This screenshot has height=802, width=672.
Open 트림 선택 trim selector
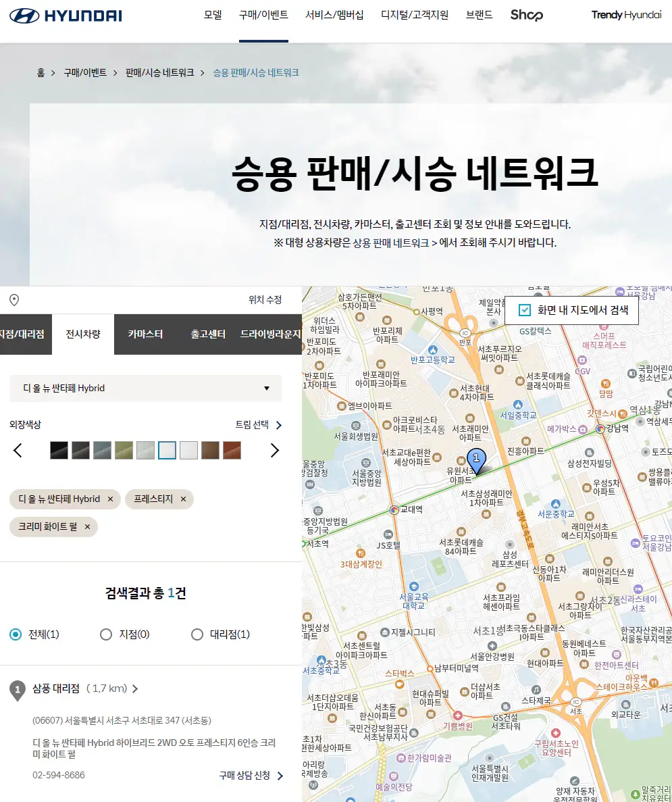tap(258, 425)
